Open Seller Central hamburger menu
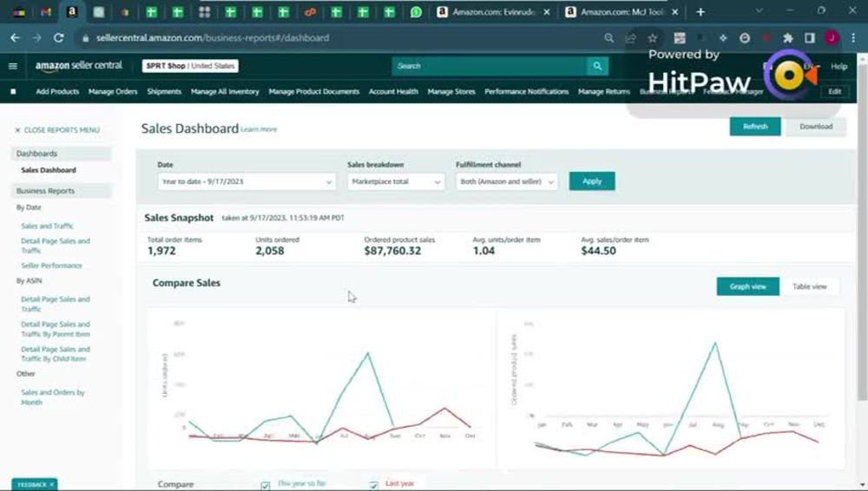868x491 pixels. pyautogui.click(x=13, y=66)
